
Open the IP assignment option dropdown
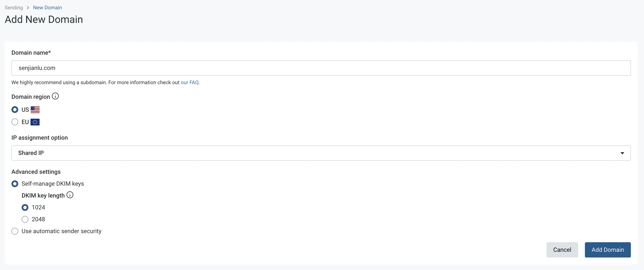click(321, 153)
